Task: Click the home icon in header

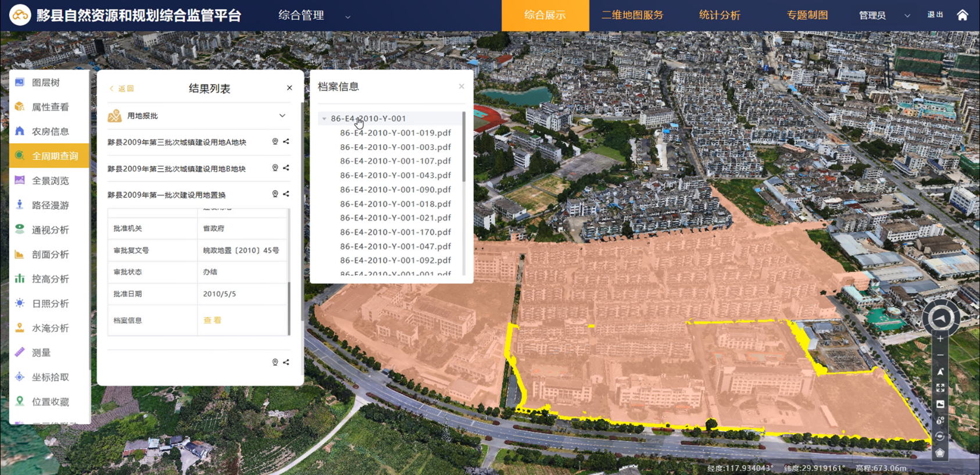Action: [x=963, y=15]
